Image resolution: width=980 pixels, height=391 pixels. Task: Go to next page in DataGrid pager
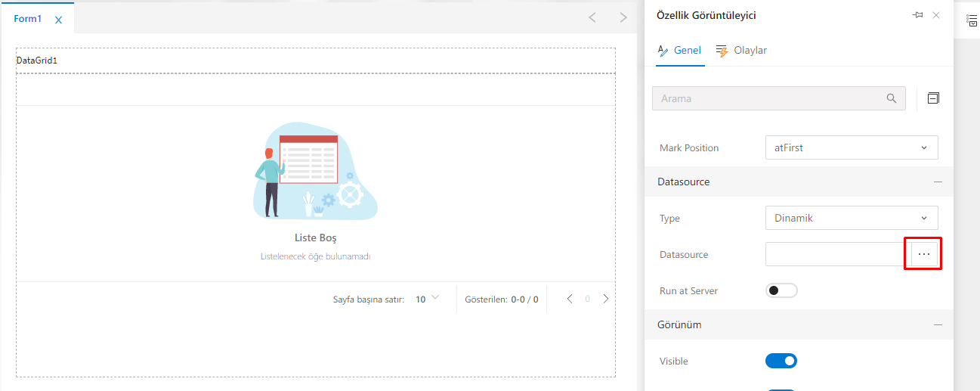(606, 299)
